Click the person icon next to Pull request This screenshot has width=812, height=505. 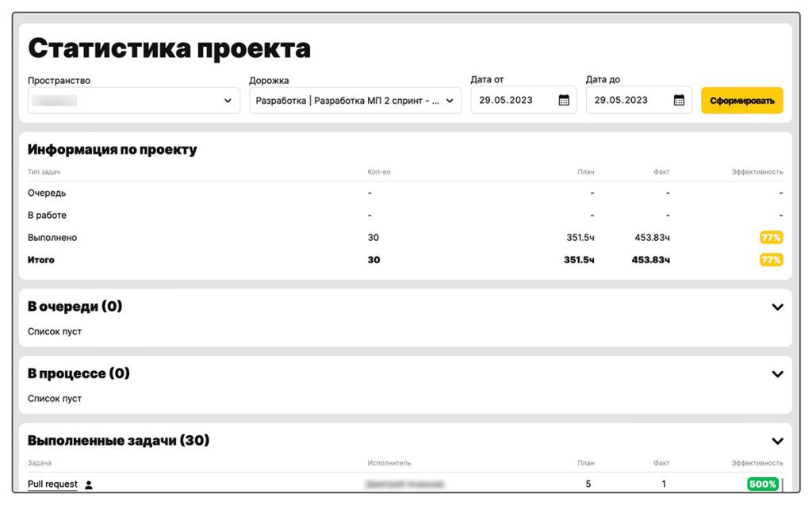coord(89,484)
